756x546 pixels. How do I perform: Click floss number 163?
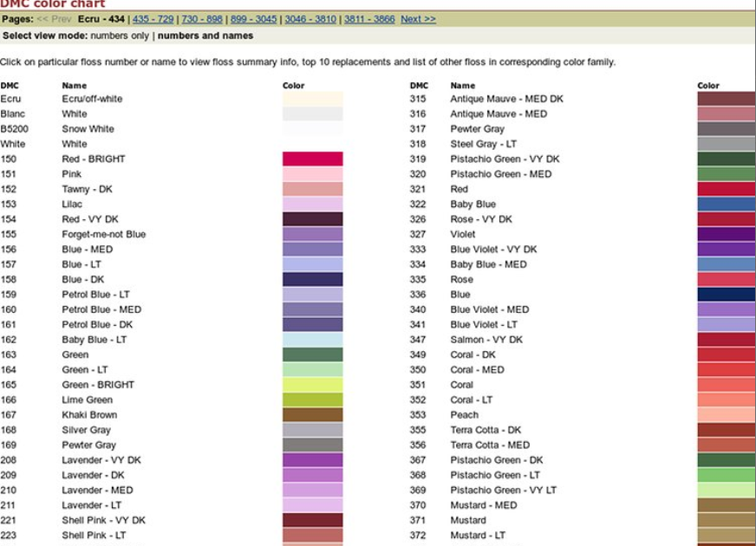pyautogui.click(x=8, y=354)
